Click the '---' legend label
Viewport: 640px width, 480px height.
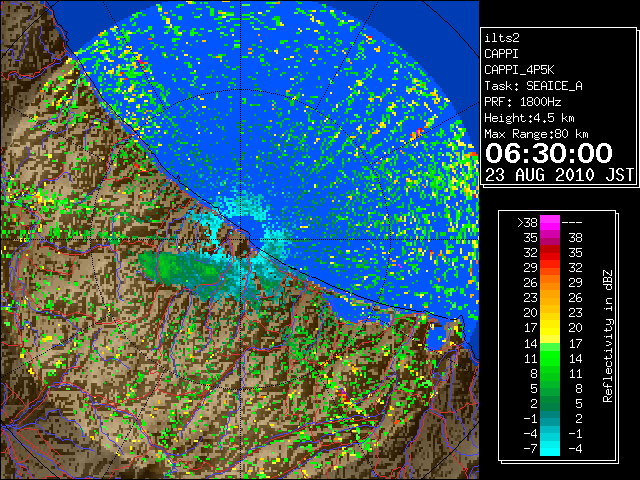pos(572,222)
